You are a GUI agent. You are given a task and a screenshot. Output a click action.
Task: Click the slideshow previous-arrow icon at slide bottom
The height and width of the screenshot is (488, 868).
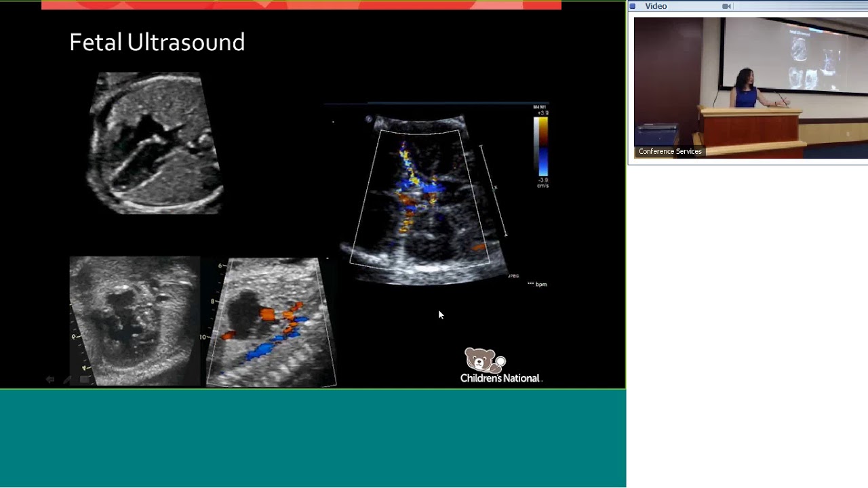click(x=50, y=380)
